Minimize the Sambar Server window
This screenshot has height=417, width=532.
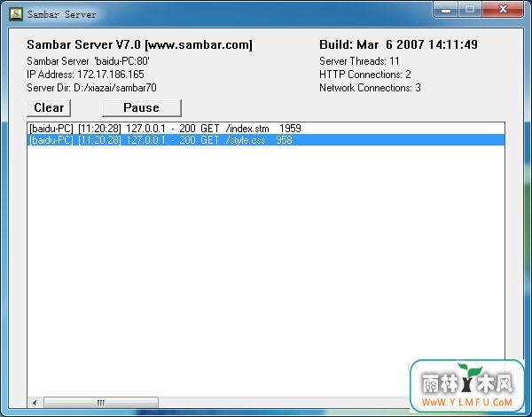(x=446, y=10)
